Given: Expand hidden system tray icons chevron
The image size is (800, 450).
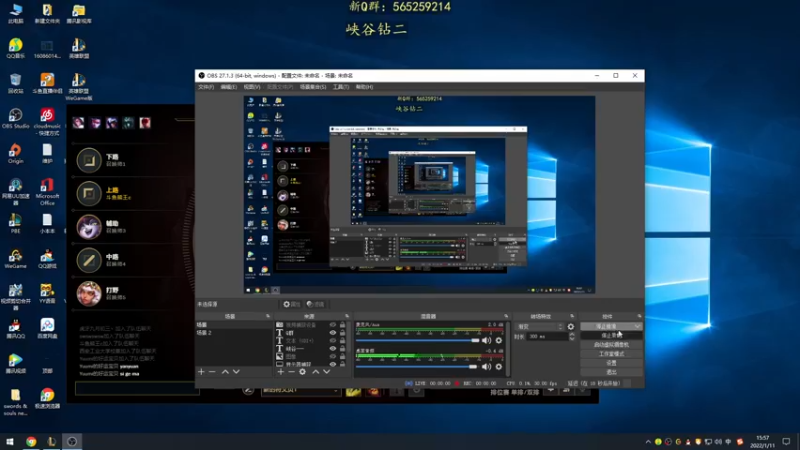Looking at the screenshot, I should click(648, 442).
